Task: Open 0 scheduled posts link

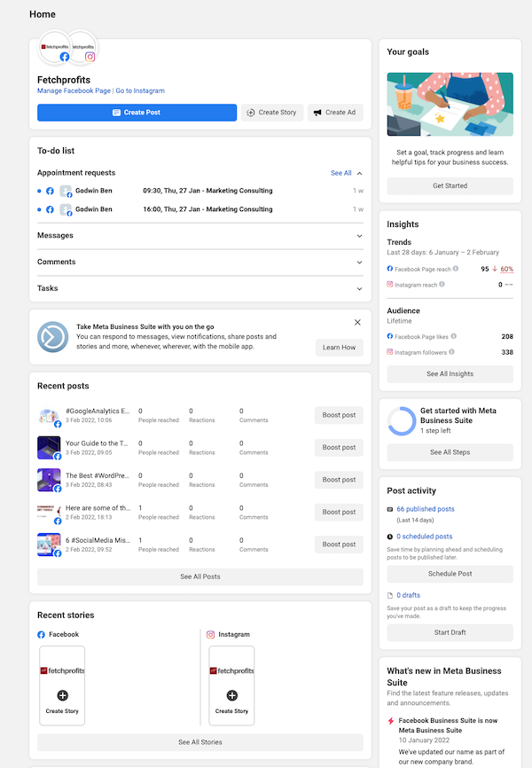Action: (x=425, y=537)
